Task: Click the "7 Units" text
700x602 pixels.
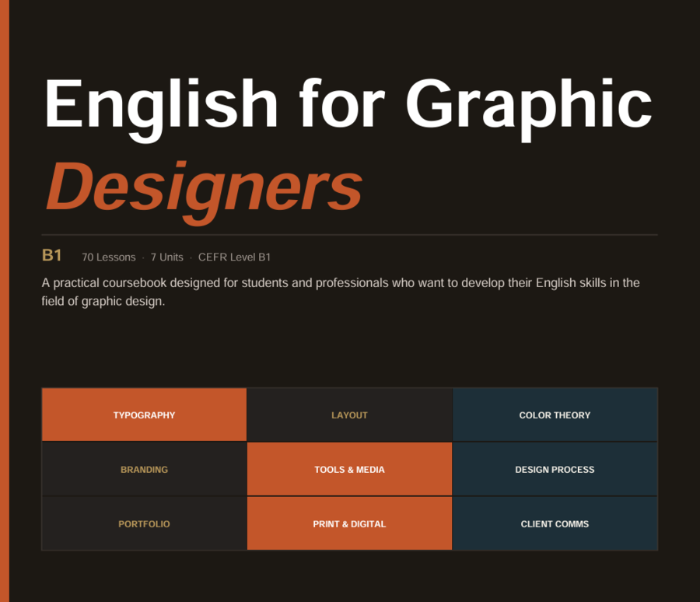Action: coord(167,257)
